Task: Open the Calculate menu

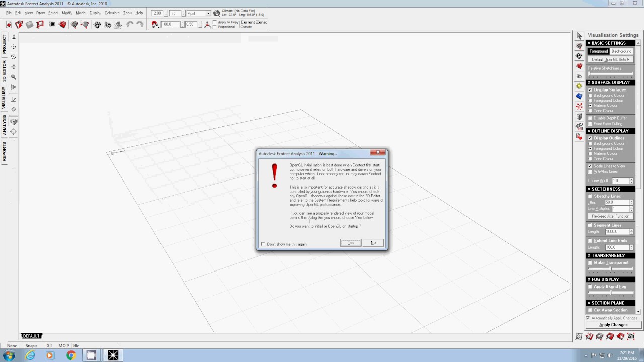Action: pyautogui.click(x=112, y=13)
